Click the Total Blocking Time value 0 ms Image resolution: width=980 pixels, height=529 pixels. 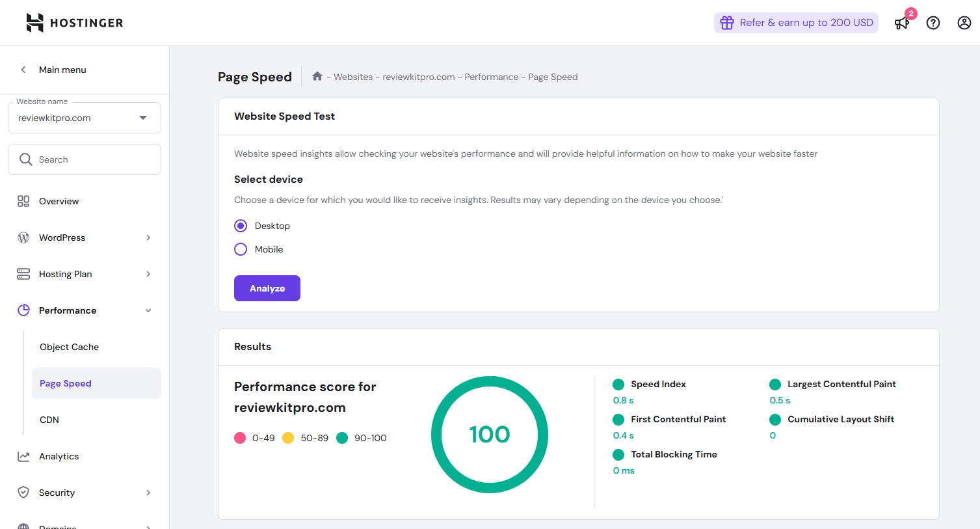point(624,470)
